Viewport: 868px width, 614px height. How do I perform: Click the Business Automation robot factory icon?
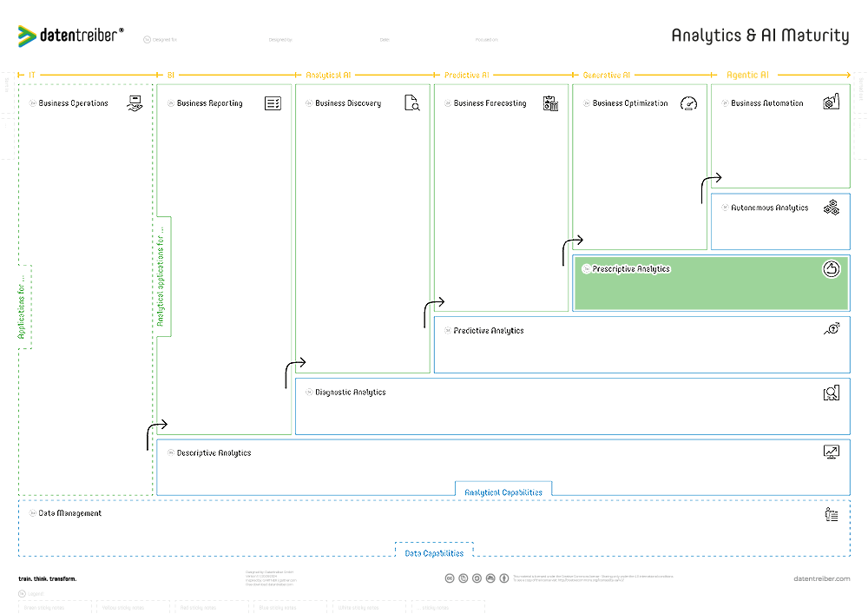coord(831,102)
